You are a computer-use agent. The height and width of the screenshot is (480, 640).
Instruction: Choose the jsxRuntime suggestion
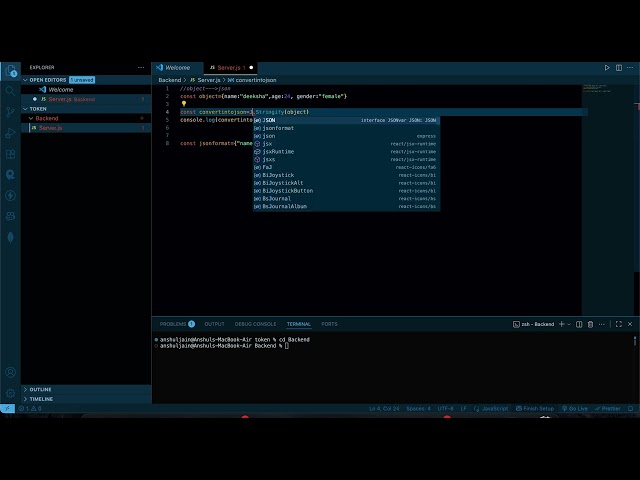coord(346,151)
